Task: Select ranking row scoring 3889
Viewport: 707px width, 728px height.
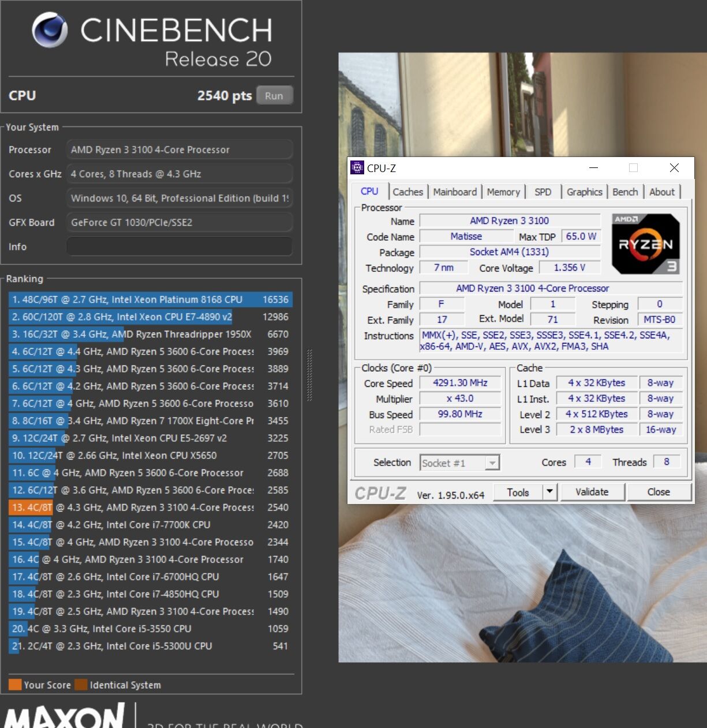Action: (x=150, y=369)
